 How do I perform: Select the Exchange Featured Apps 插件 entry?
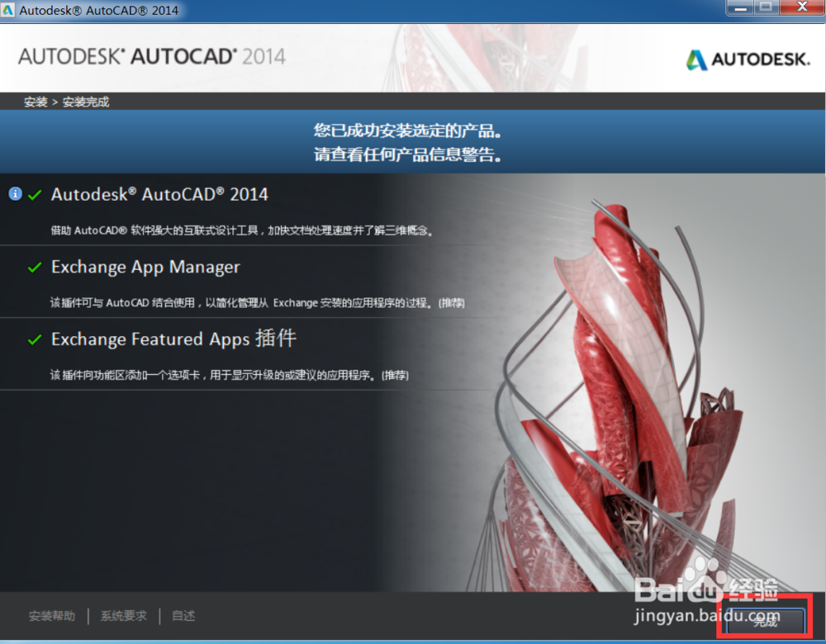(x=173, y=339)
